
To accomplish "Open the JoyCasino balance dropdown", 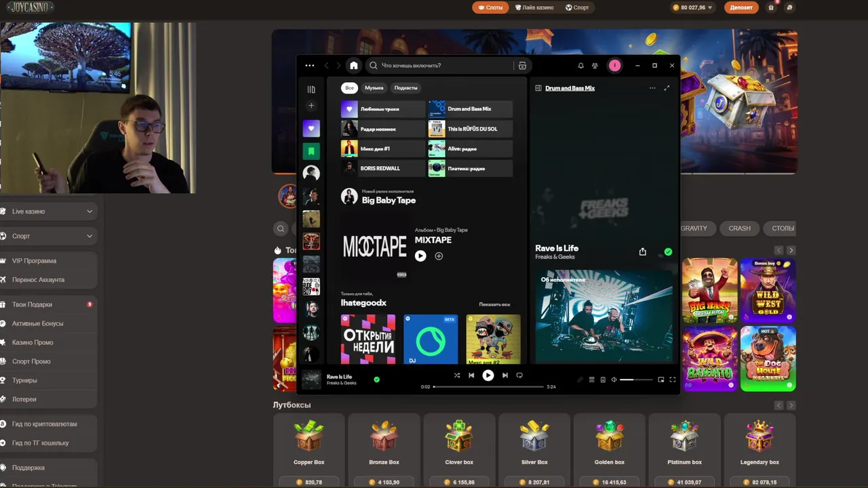I will [x=692, y=7].
